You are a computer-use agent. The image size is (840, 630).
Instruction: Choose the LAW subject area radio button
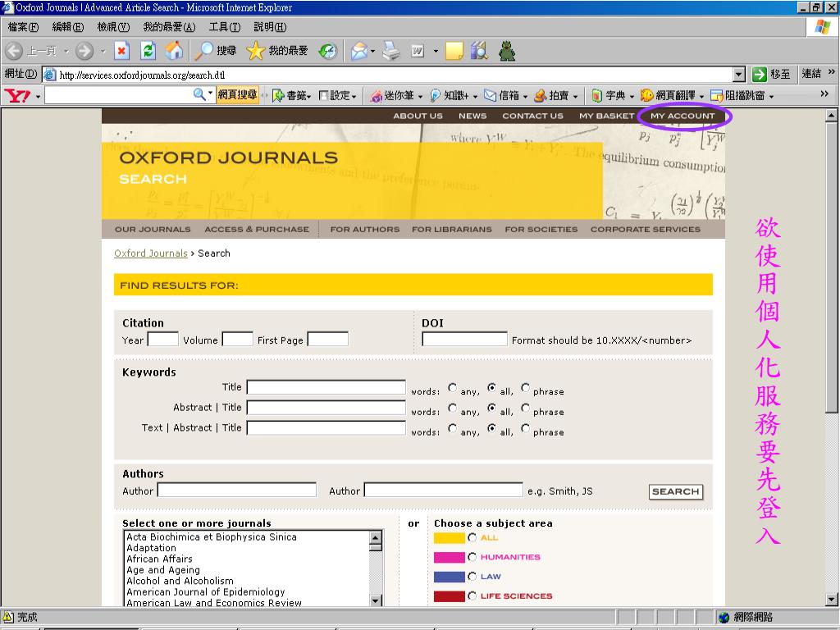472,577
